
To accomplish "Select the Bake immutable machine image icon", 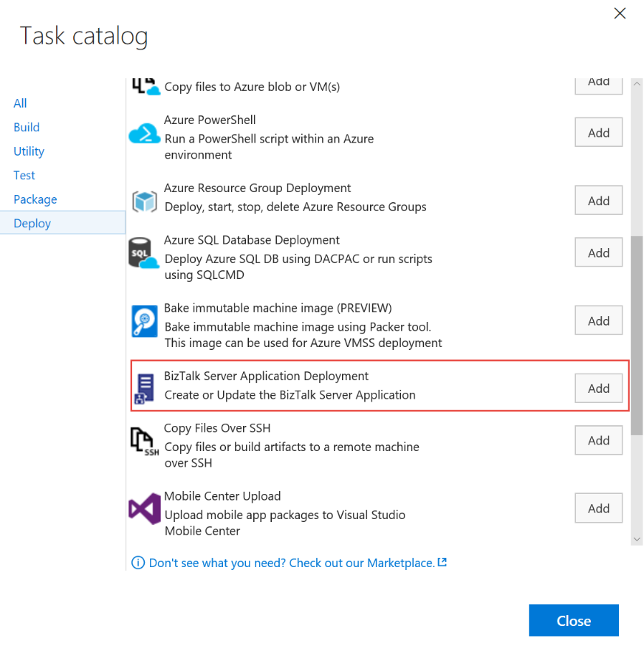I will tap(144, 320).
